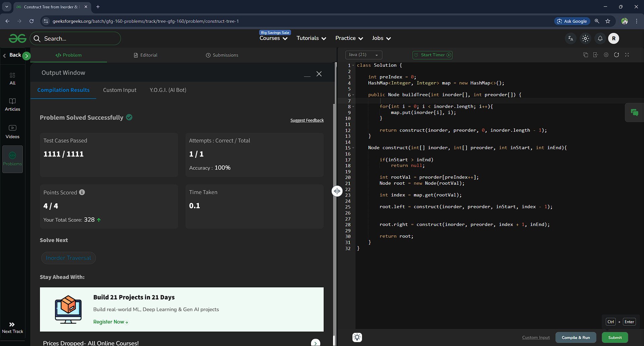Enter fullscreen mode for the code editor
This screenshot has height=346, width=644.
(x=627, y=55)
